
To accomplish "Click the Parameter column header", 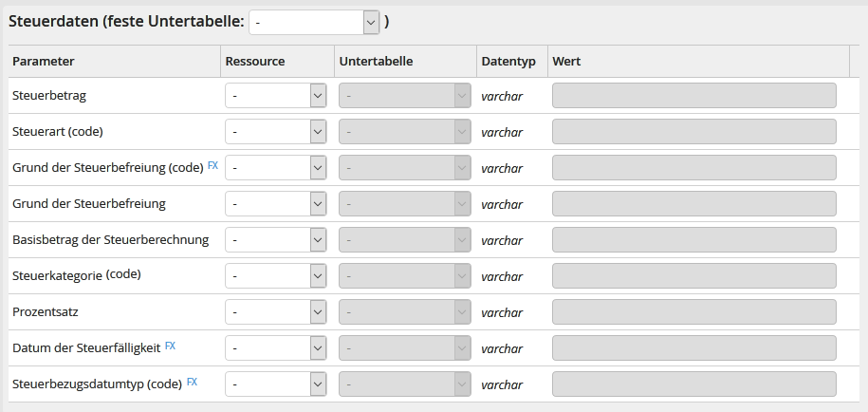I will coord(44,62).
